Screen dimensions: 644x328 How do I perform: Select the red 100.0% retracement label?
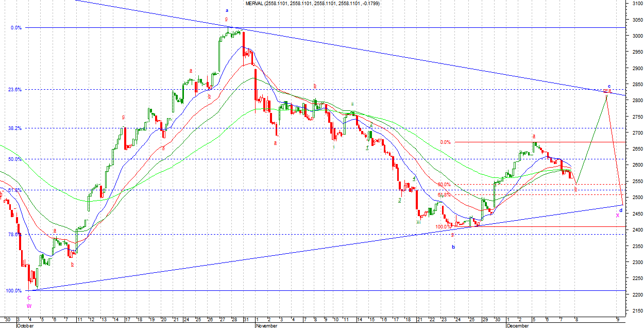[x=442, y=227]
